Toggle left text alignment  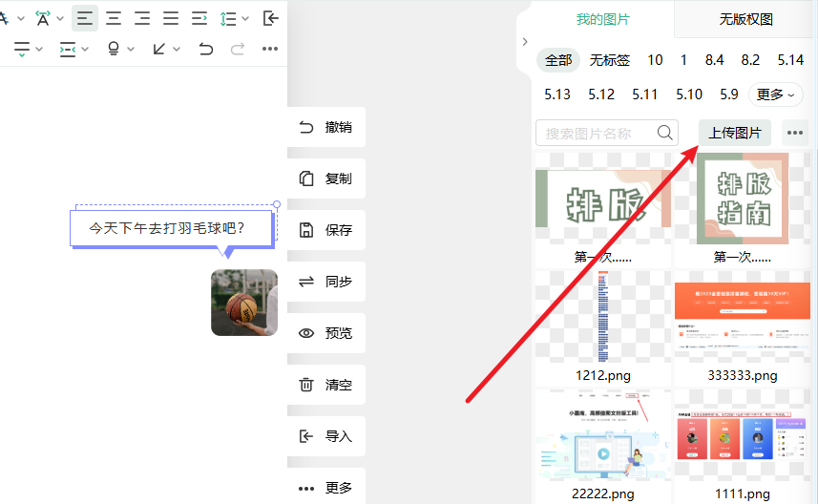click(x=85, y=18)
